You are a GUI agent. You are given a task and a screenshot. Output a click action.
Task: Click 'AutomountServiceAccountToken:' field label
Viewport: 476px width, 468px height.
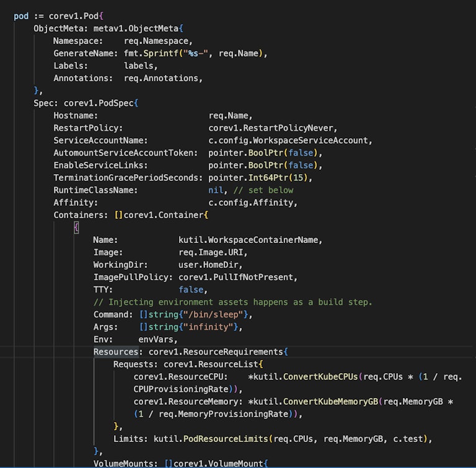click(126, 153)
